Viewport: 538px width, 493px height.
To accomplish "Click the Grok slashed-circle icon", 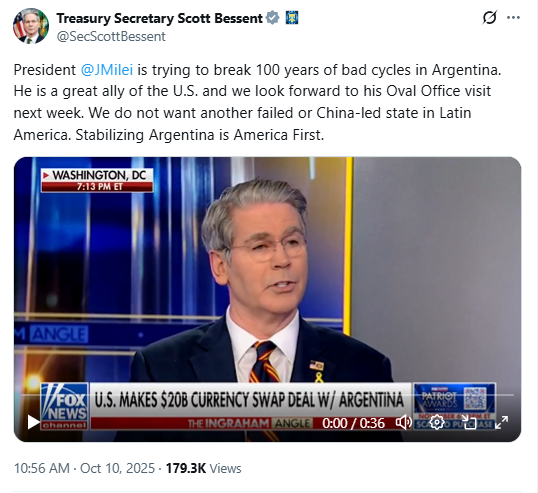I will (x=489, y=17).
